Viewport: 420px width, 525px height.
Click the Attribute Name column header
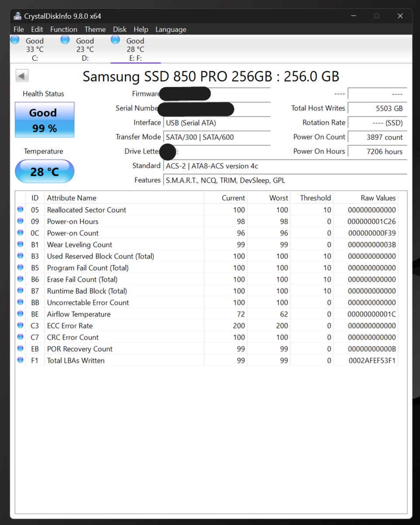pos(124,198)
